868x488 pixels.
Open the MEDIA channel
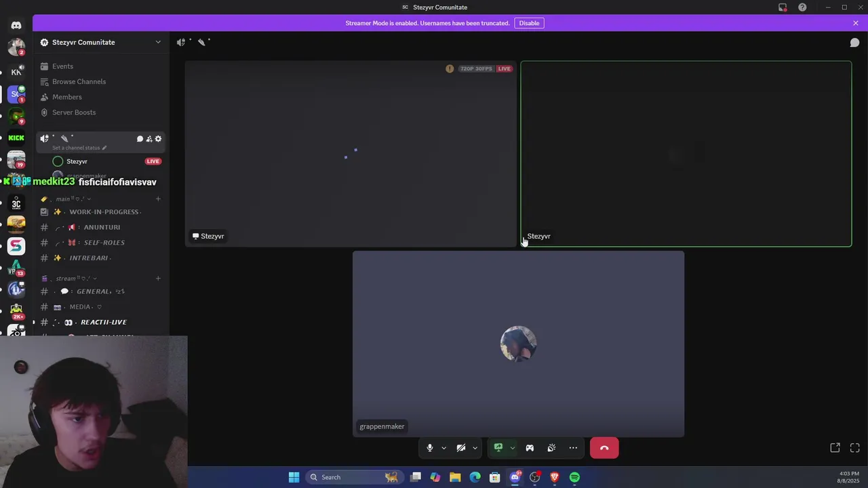pos(102,306)
